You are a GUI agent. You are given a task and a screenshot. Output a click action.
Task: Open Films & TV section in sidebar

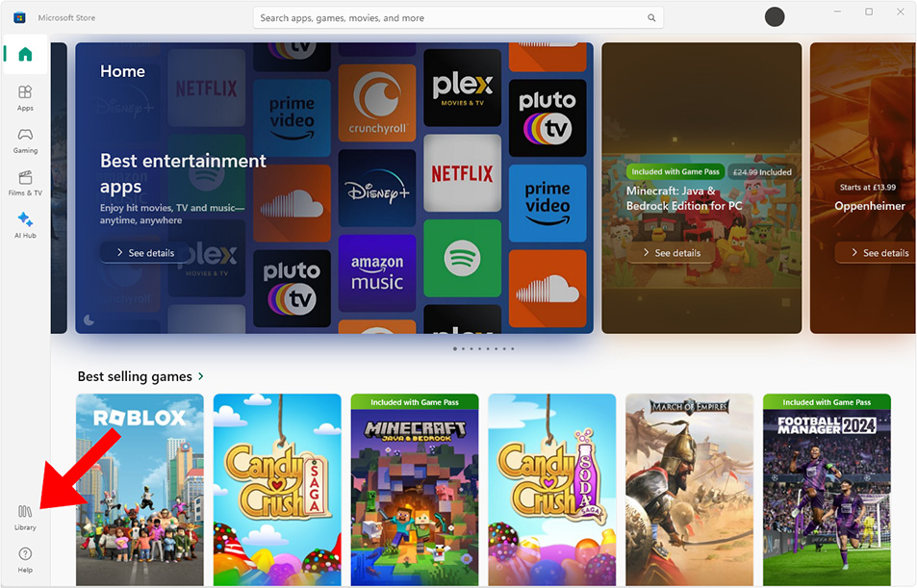tap(25, 183)
